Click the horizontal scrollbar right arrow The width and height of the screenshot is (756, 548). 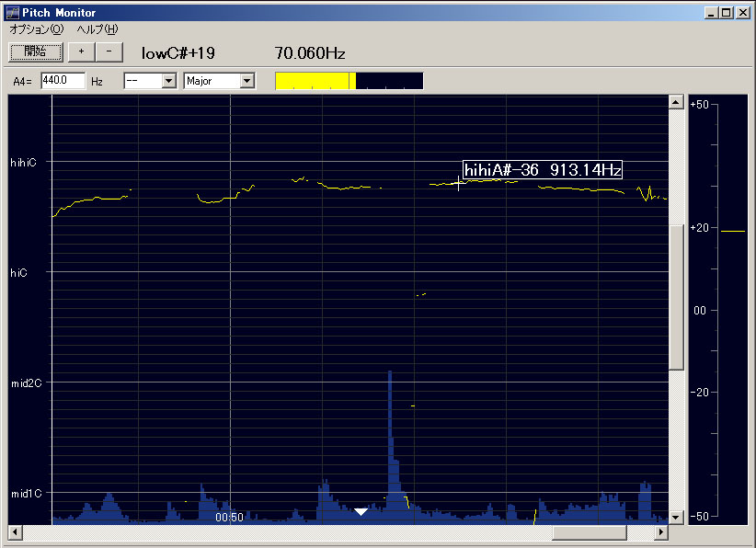661,532
